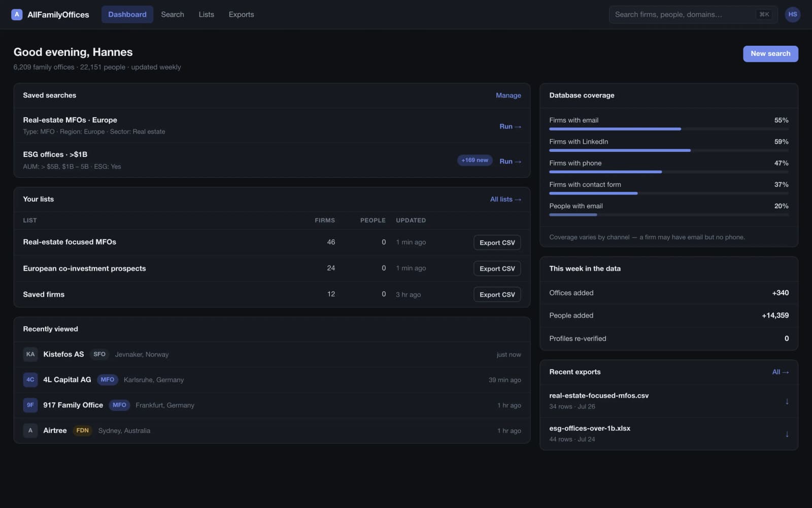This screenshot has height=508, width=812.
Task: Sort by the UPDATED column header
Action: click(x=411, y=220)
